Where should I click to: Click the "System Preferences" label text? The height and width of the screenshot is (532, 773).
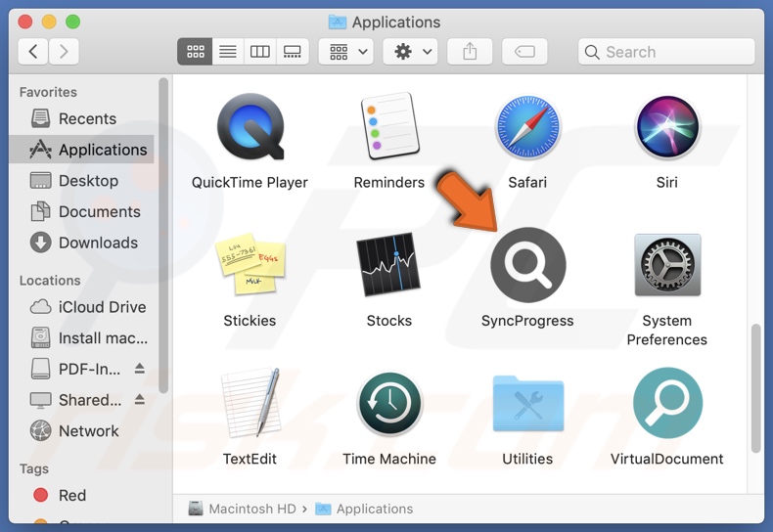coord(667,330)
